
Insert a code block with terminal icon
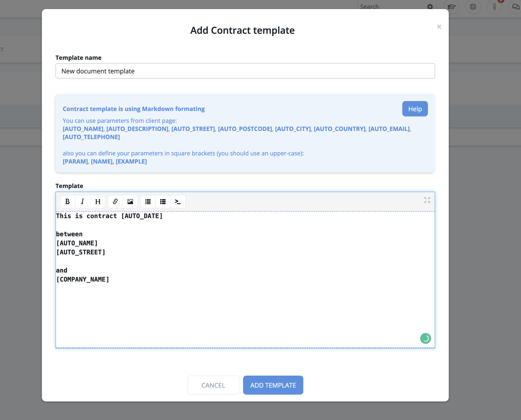(178, 202)
